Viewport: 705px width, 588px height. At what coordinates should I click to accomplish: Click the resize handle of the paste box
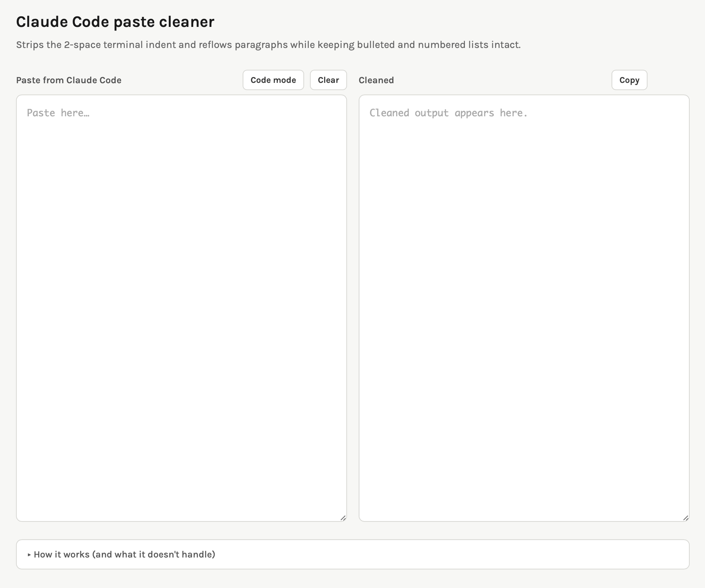(343, 518)
